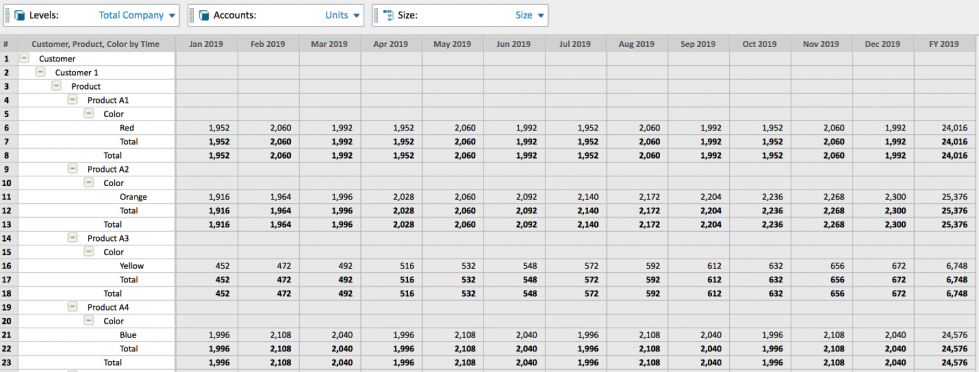The height and width of the screenshot is (372, 979).
Task: Select the Apr 2019 column header
Action: click(x=391, y=44)
